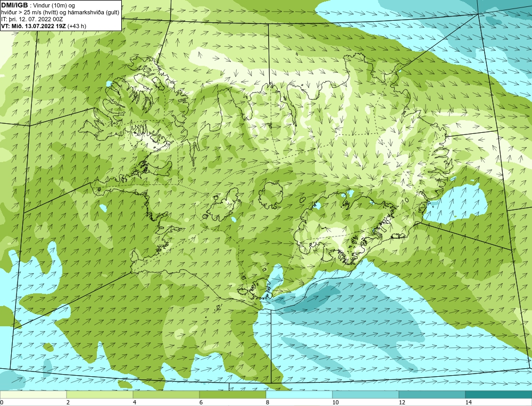Image resolution: width=532 pixels, height=406 pixels.
Task: Click the legend line 'hviður > 25 m/s (hvítt) og hámarkshviða (gult)'
Action: point(61,13)
